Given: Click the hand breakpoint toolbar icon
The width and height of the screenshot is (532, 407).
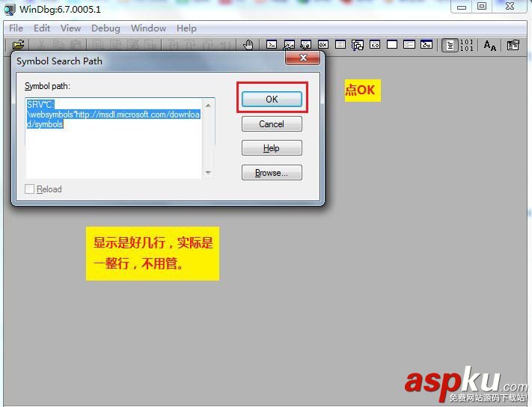Looking at the screenshot, I should [x=248, y=44].
